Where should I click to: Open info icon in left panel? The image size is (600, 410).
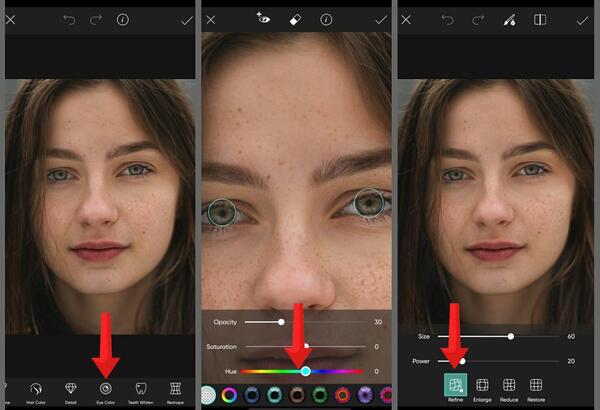(123, 20)
